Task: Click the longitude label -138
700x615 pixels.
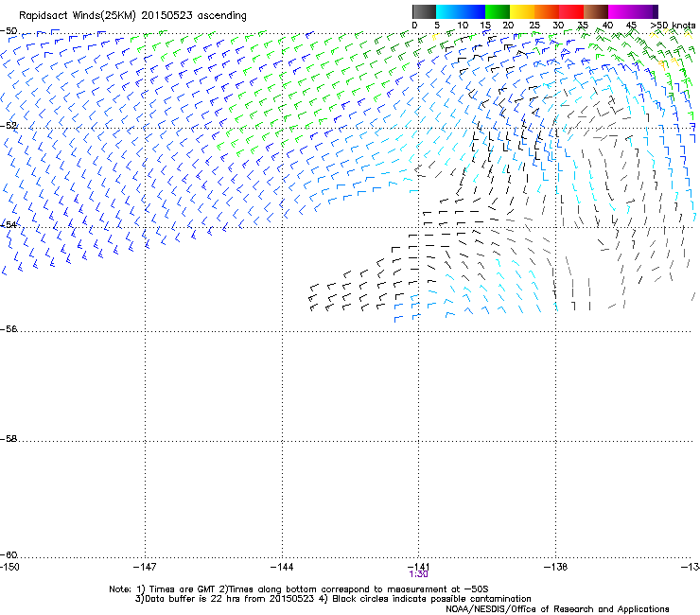Action: pyautogui.click(x=556, y=567)
